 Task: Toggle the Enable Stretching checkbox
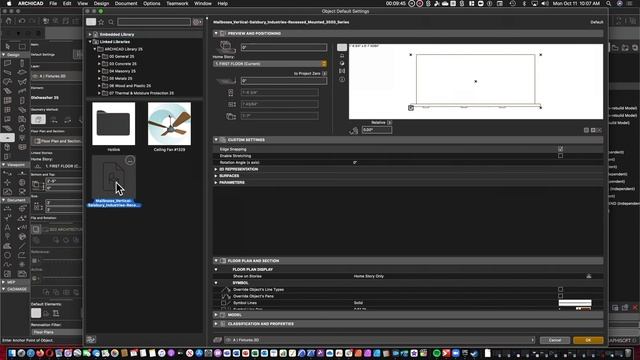pyautogui.click(x=560, y=156)
